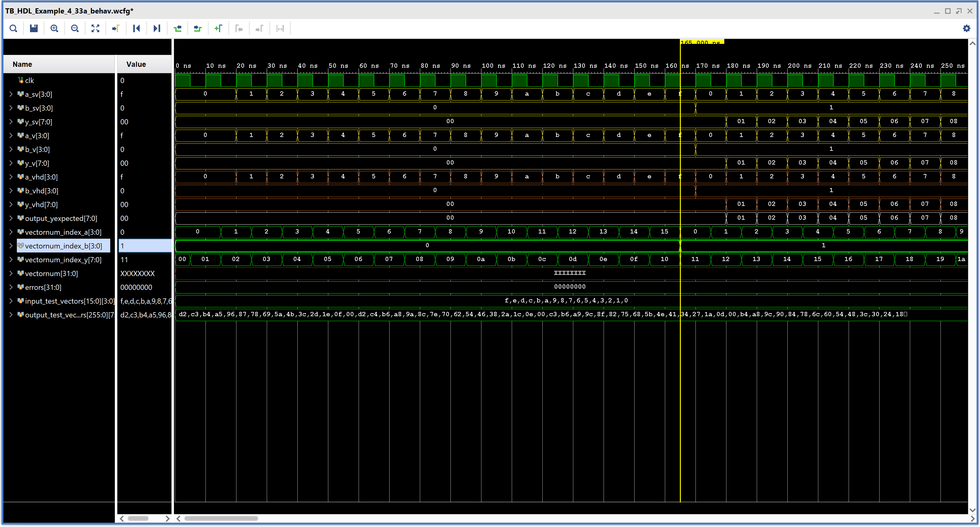Jump to next transition
Screen dimensions: 980x527
(198, 28)
